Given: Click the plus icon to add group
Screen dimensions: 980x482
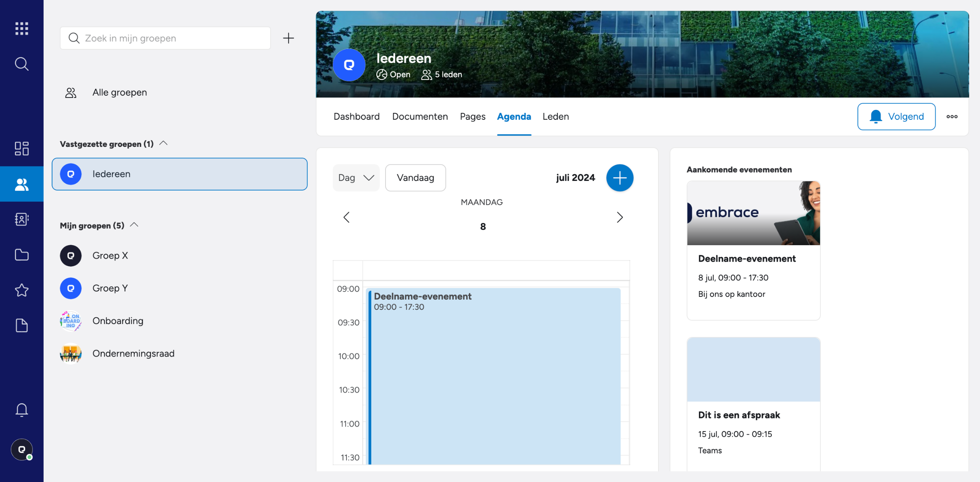Looking at the screenshot, I should coord(288,38).
